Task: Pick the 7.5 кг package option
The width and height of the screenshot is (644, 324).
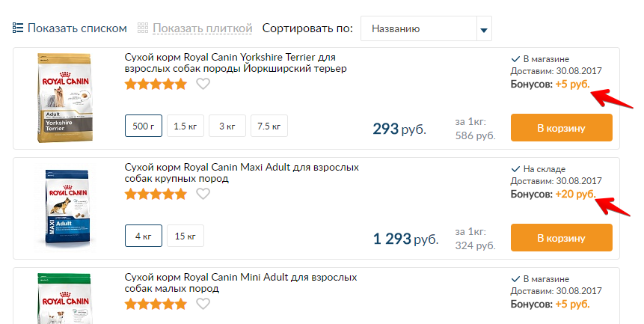Action: 269,126
